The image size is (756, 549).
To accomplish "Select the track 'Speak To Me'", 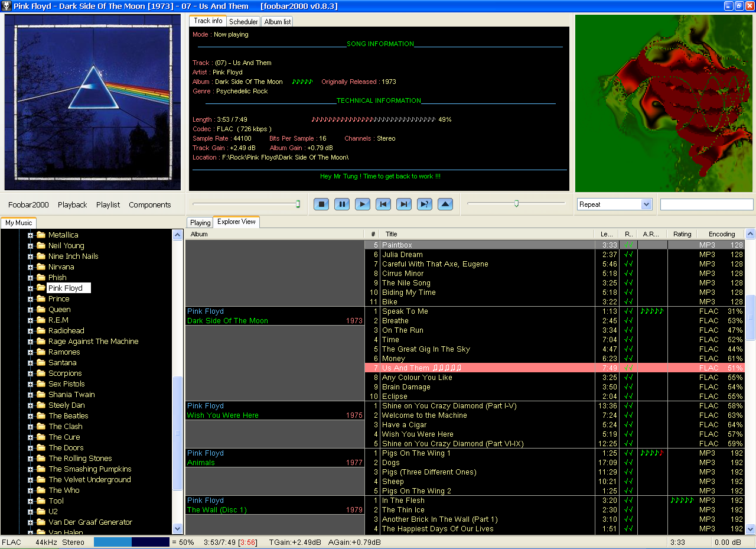I will (x=405, y=311).
